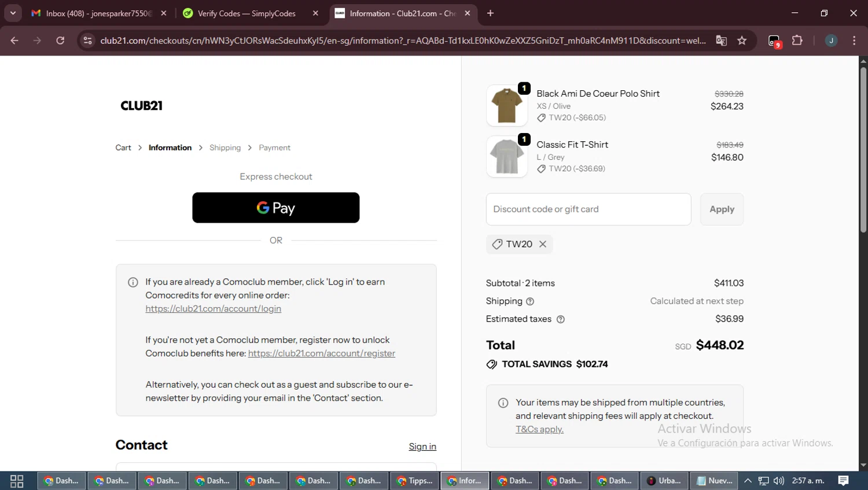Switch to the Gmail Inbox tab

click(x=93, y=13)
